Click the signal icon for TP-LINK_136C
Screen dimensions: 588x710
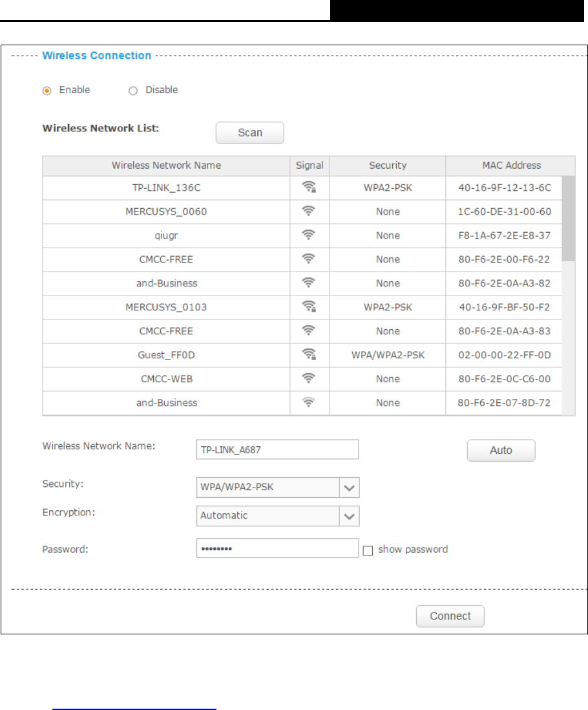coord(309,187)
